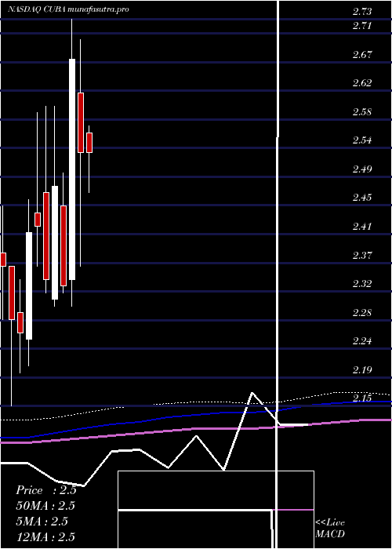The width and height of the screenshot is (392, 549).
Task: Select the red candlestick right of the tallest white candle
Action: point(81,122)
